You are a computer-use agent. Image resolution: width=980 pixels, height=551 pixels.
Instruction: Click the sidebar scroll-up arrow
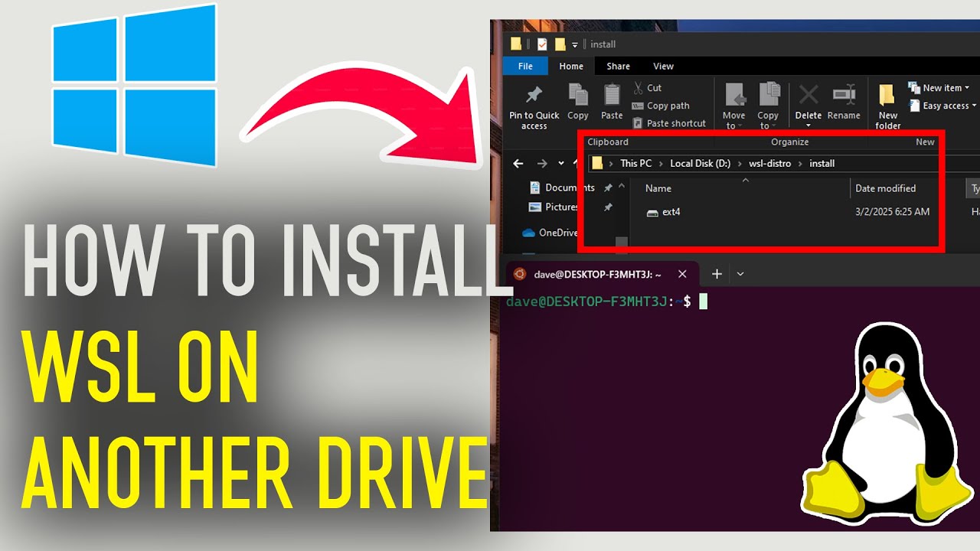coord(622,186)
